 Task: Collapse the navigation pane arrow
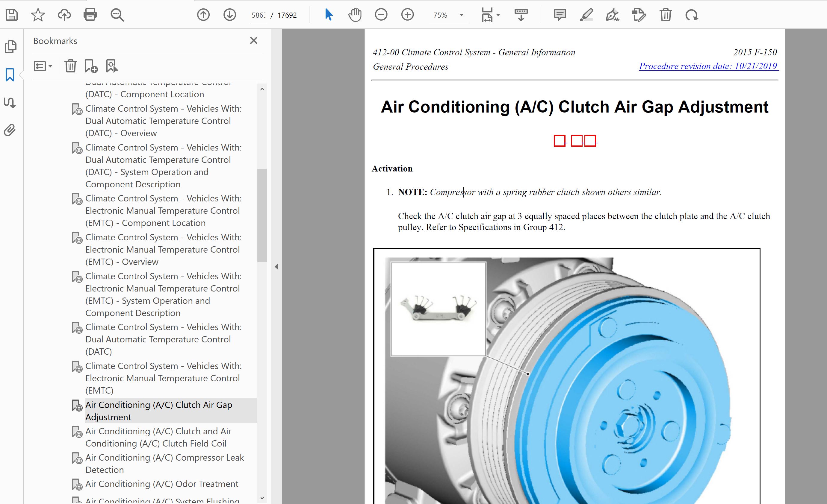click(x=276, y=267)
